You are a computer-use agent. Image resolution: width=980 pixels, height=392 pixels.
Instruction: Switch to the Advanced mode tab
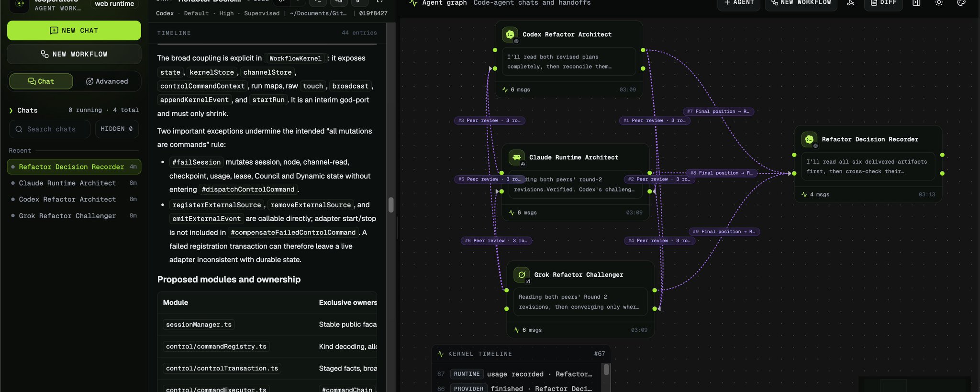tap(107, 81)
